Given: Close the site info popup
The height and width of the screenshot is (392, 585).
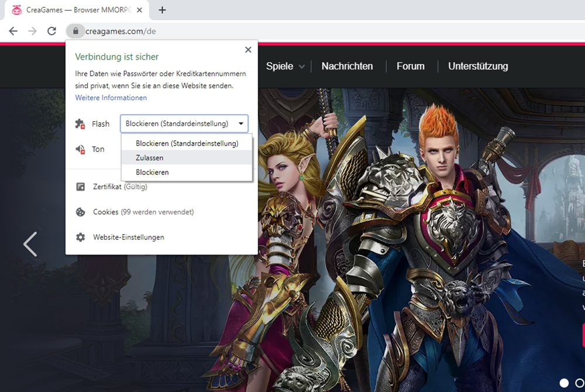Looking at the screenshot, I should (x=248, y=50).
